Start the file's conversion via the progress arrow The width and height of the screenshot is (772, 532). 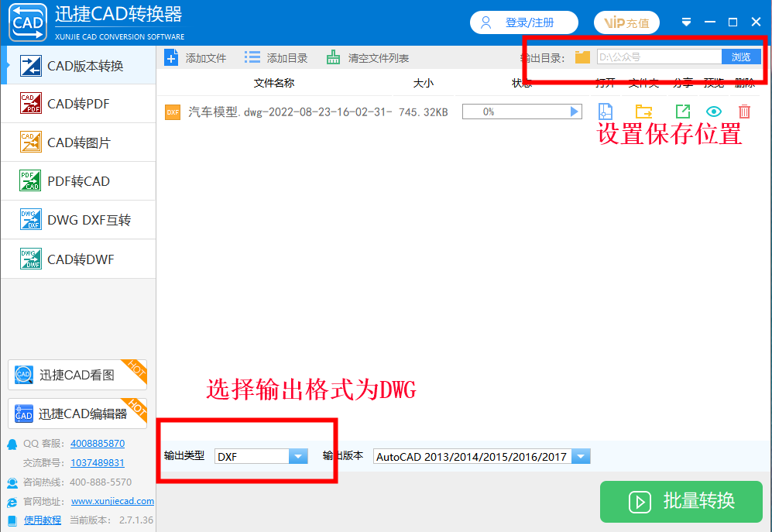pos(573,112)
